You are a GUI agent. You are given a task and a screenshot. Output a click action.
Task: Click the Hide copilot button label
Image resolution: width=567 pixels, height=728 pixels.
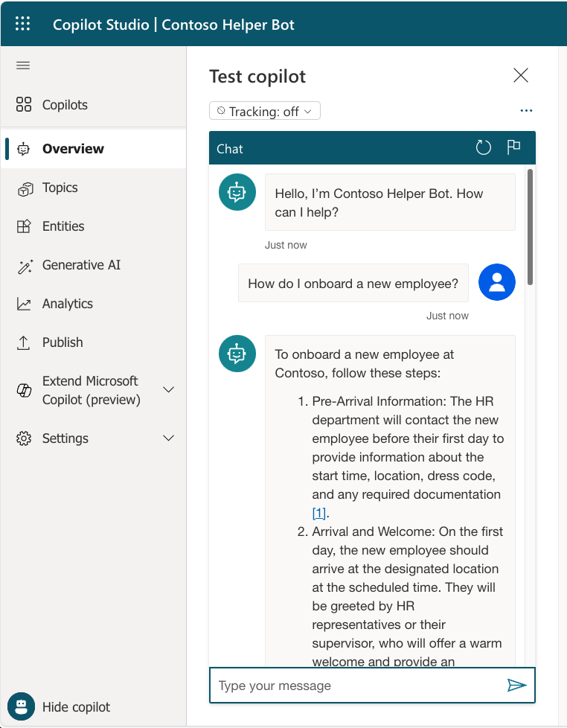(x=76, y=706)
